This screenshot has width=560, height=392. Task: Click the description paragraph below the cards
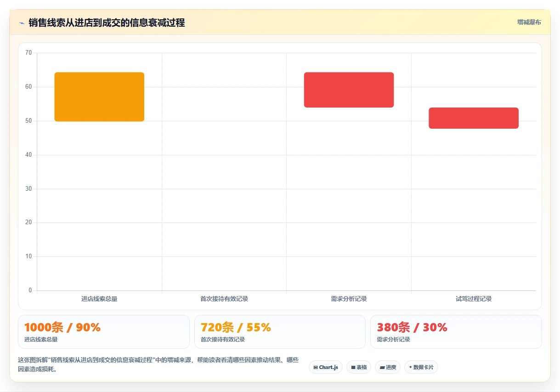coord(158,364)
